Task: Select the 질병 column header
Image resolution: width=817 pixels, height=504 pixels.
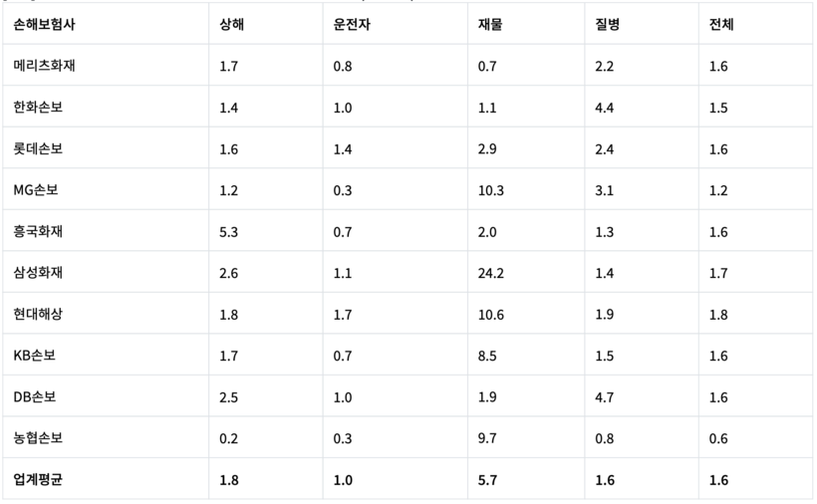Action: (x=606, y=25)
